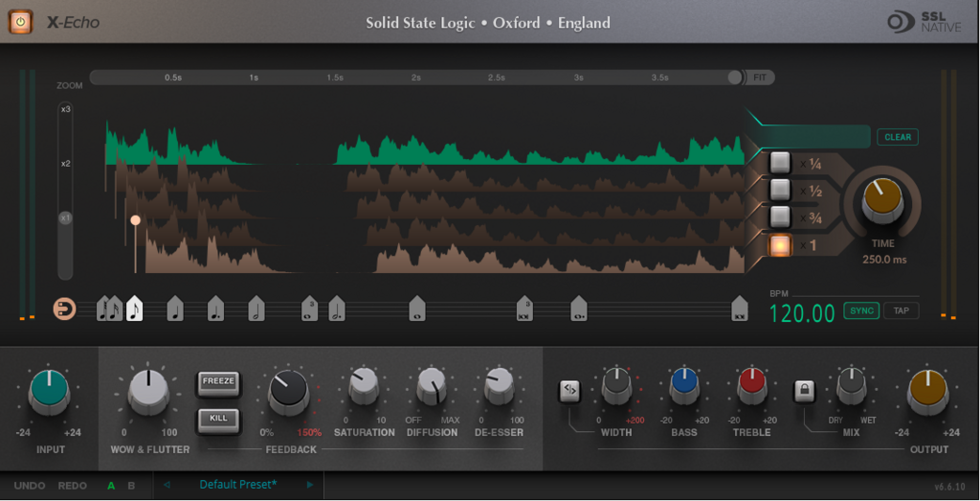
Task: Click the timeline scrollbar end handle
Action: pyautogui.click(x=735, y=78)
